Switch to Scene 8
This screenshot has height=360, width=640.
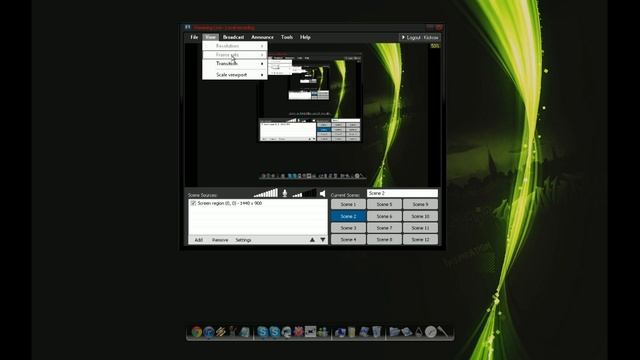tap(384, 240)
